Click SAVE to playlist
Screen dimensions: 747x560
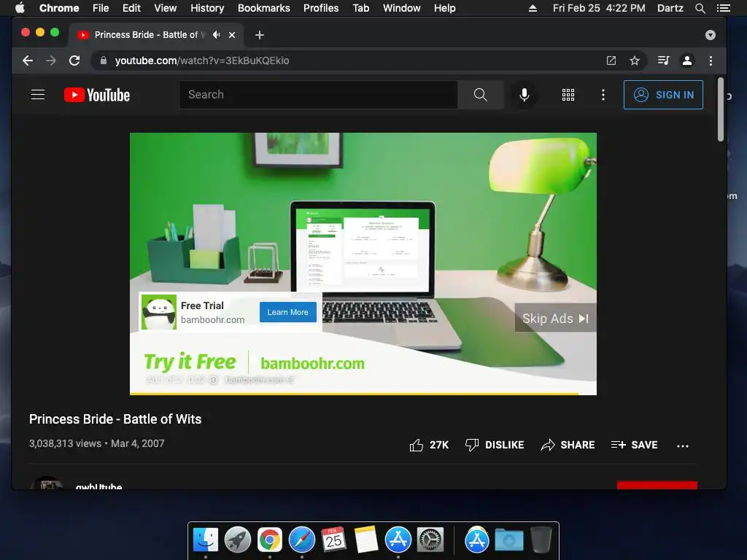tap(634, 445)
